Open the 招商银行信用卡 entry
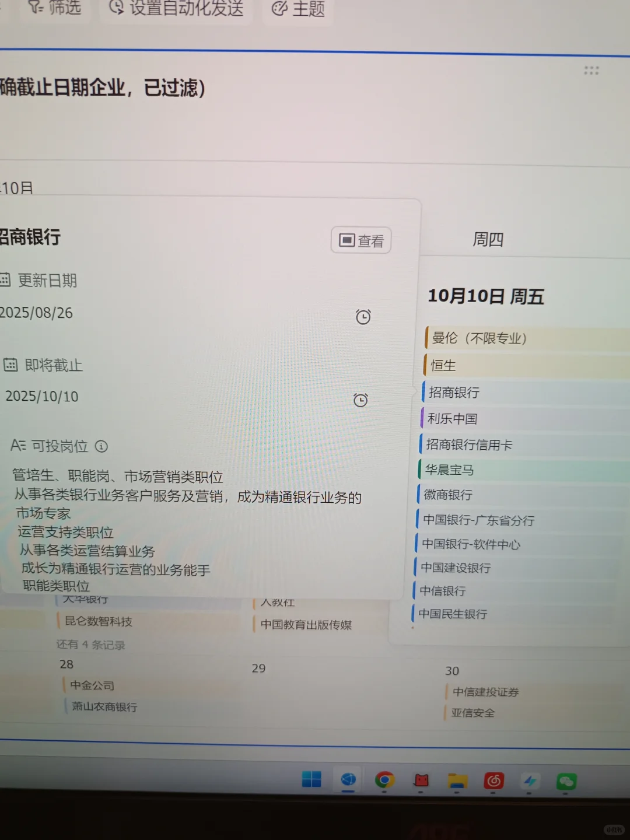The height and width of the screenshot is (840, 630). click(524, 444)
